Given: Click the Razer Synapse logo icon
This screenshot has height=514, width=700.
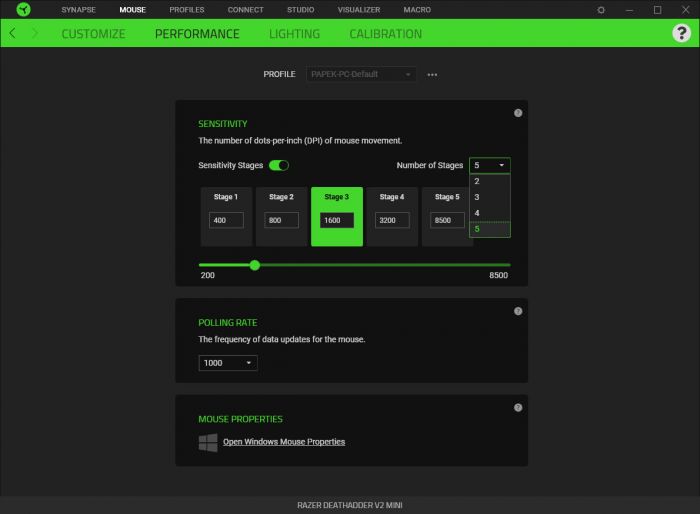Looking at the screenshot, I should tap(23, 9).
